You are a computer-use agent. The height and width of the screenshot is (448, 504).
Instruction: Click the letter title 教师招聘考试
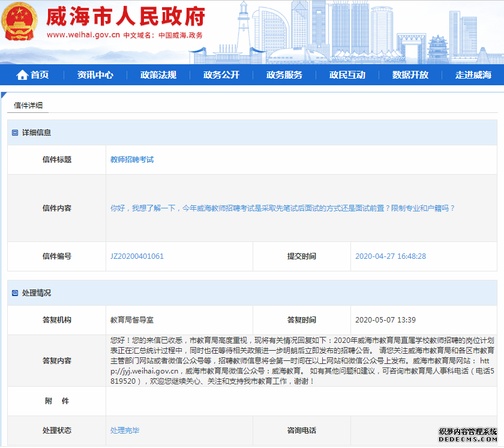click(x=132, y=160)
